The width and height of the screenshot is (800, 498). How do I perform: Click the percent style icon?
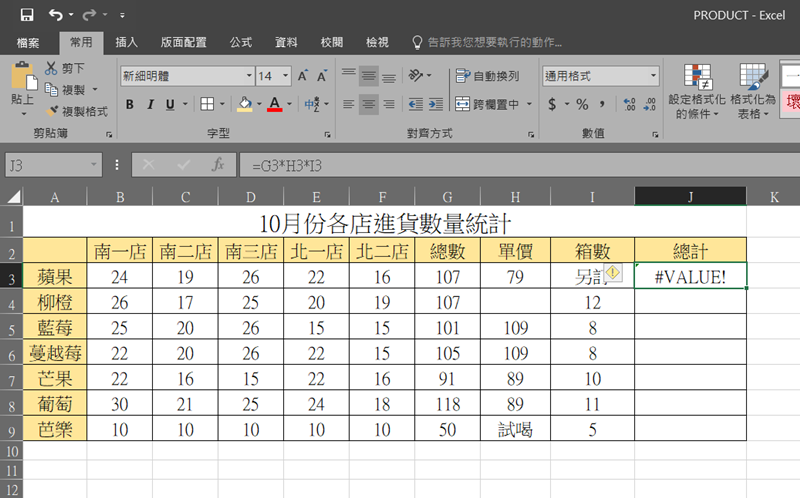[x=582, y=104]
